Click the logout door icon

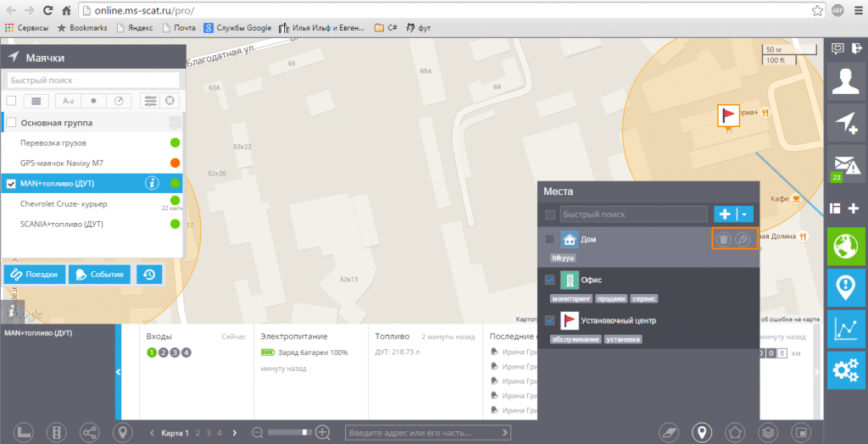[x=855, y=48]
